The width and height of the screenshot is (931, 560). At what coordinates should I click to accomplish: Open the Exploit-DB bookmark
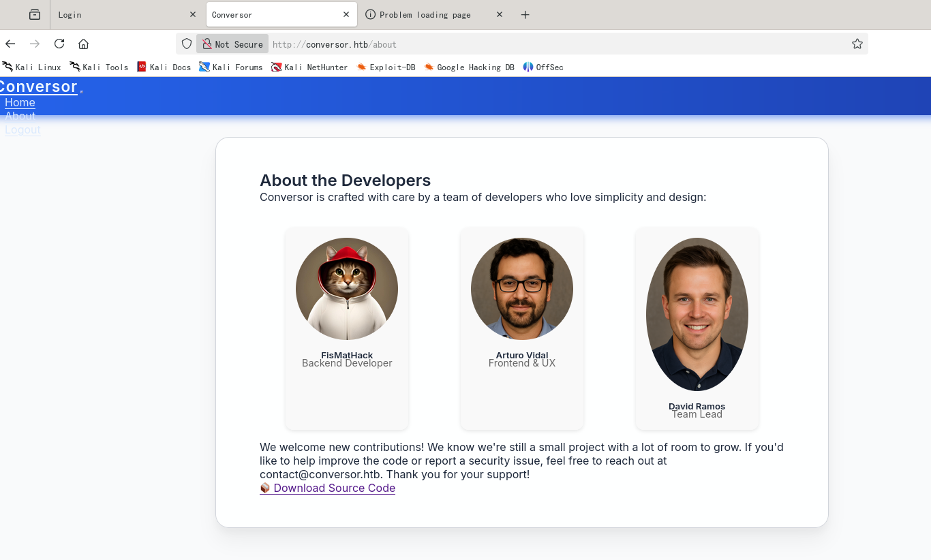point(386,67)
